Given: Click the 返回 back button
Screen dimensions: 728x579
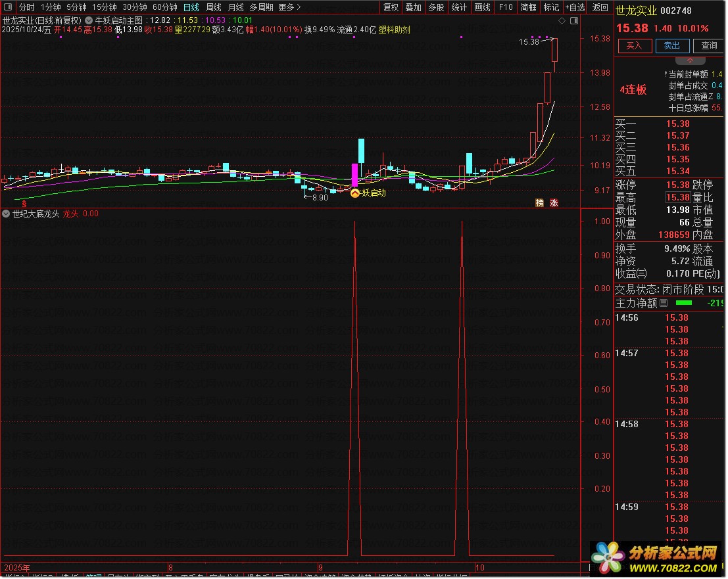Looking at the screenshot, I should [x=600, y=7].
